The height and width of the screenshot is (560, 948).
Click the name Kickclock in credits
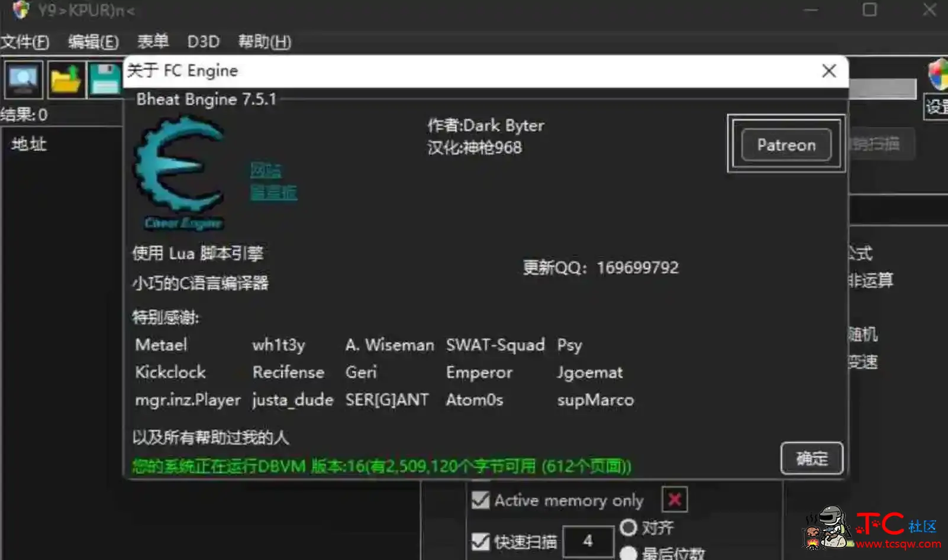(170, 372)
